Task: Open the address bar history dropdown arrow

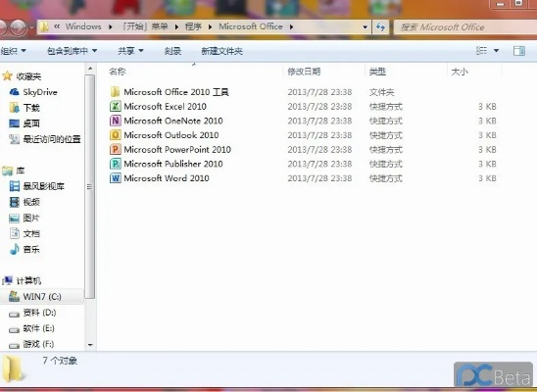Action: [x=366, y=27]
